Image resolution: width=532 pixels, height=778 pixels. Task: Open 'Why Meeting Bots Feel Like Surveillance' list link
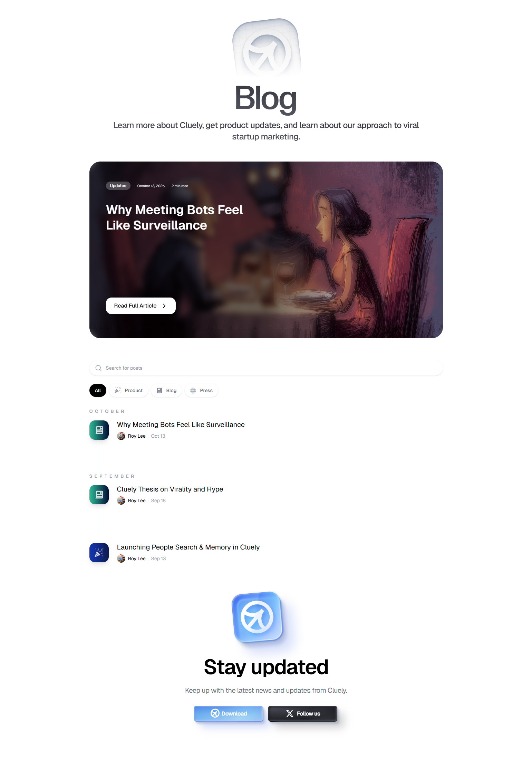[181, 425]
